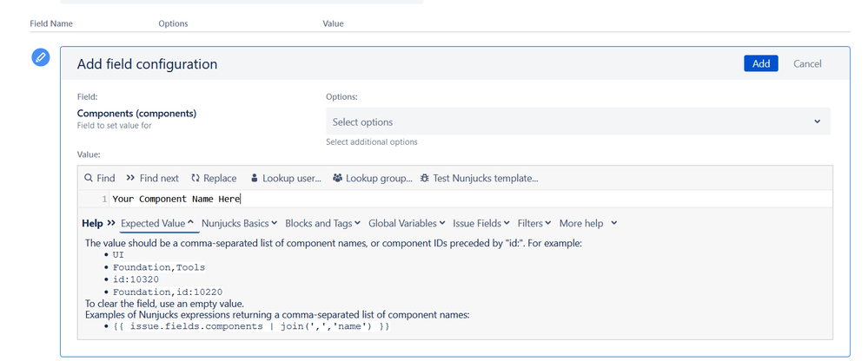
Task: Open the Global Variables dropdown
Action: (x=407, y=223)
